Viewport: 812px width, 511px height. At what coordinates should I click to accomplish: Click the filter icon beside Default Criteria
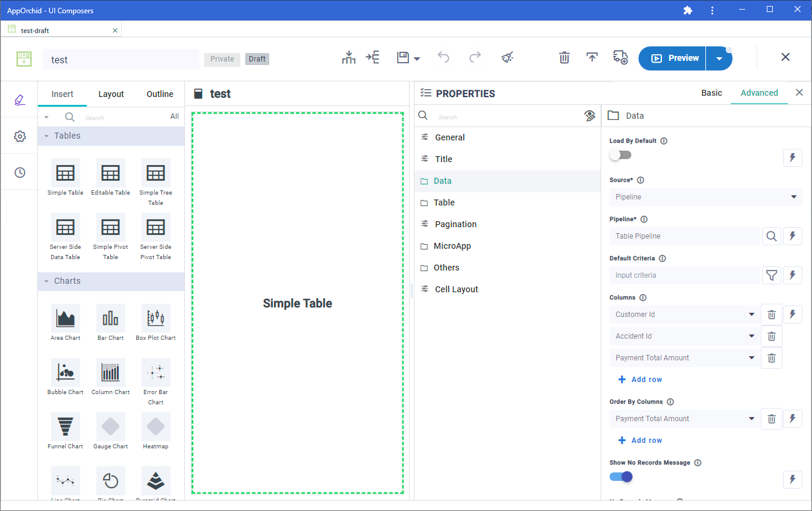[771, 275]
